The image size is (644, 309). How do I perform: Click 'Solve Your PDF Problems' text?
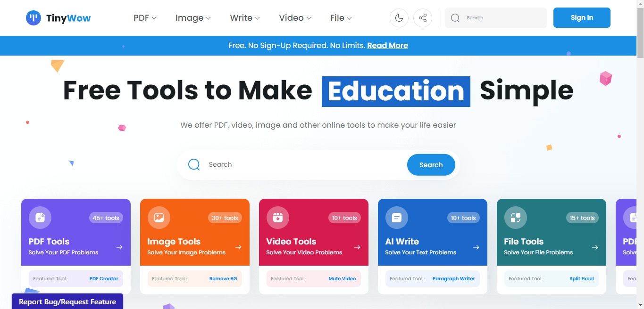pyautogui.click(x=64, y=252)
